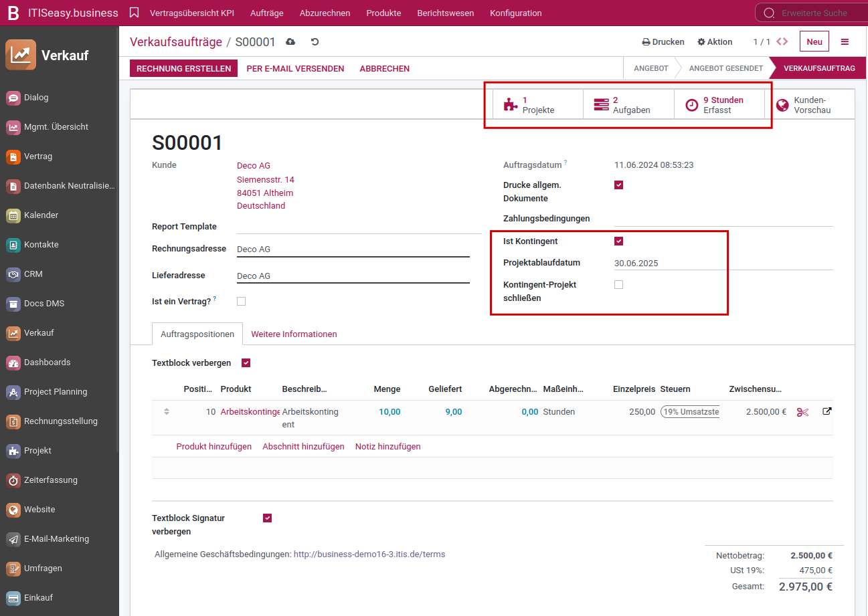The width and height of the screenshot is (868, 616).
Task: Click the discard changes undo icon
Action: click(x=315, y=42)
